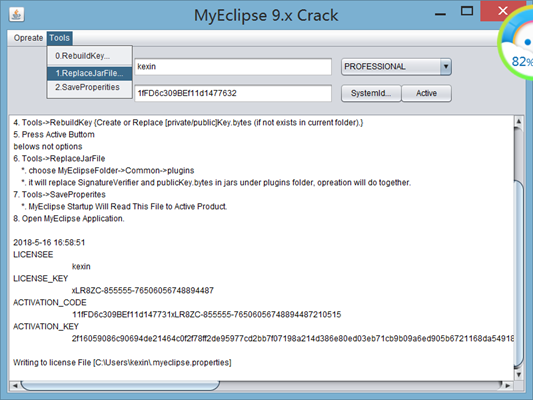Click the kexin value under LICENSEE

click(x=81, y=266)
